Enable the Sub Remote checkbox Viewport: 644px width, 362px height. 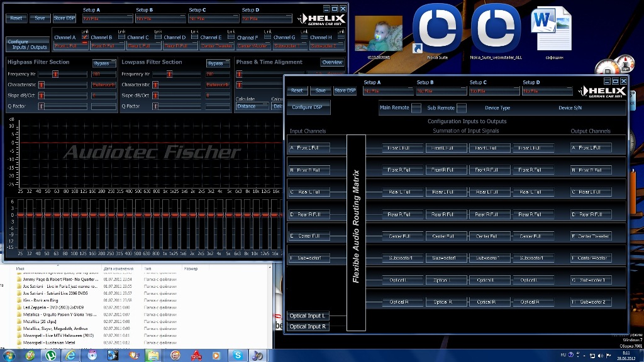click(x=461, y=108)
